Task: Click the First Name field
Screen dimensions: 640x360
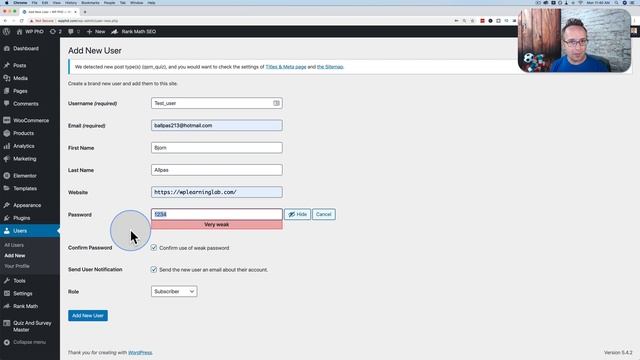Action: (217, 148)
